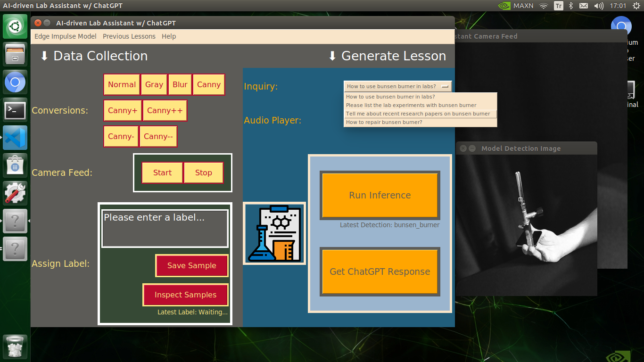Click the upper unknown question-mark dock icon
The height and width of the screenshot is (362, 644).
tap(15, 221)
